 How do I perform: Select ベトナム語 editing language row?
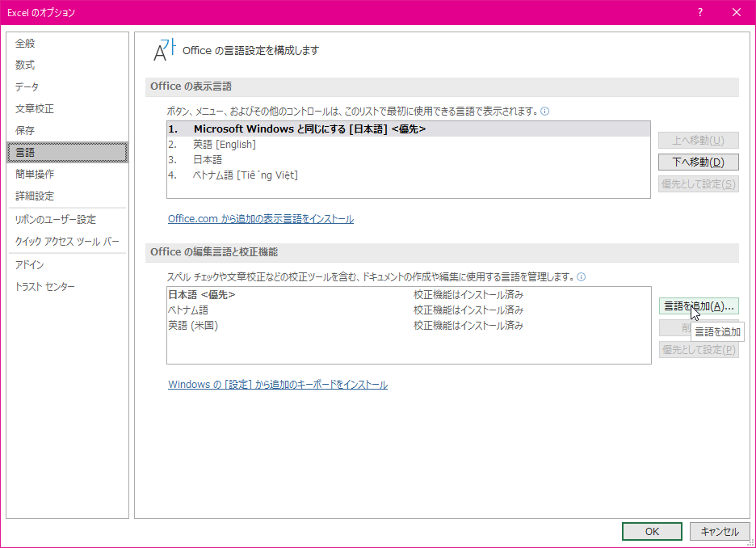409,310
